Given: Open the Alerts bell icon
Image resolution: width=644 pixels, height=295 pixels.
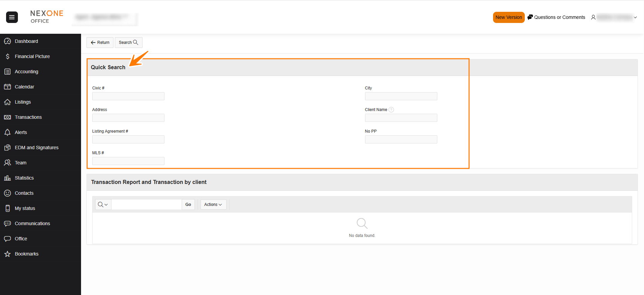Looking at the screenshot, I should tap(7, 132).
